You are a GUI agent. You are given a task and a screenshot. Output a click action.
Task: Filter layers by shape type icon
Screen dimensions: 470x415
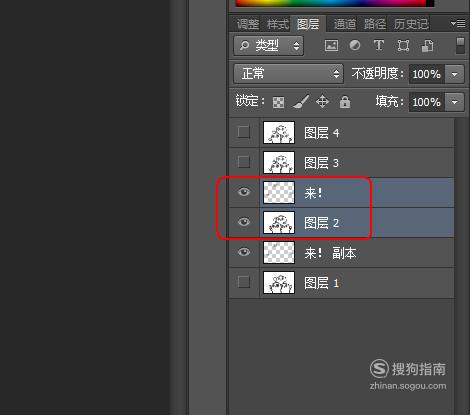[x=403, y=45]
